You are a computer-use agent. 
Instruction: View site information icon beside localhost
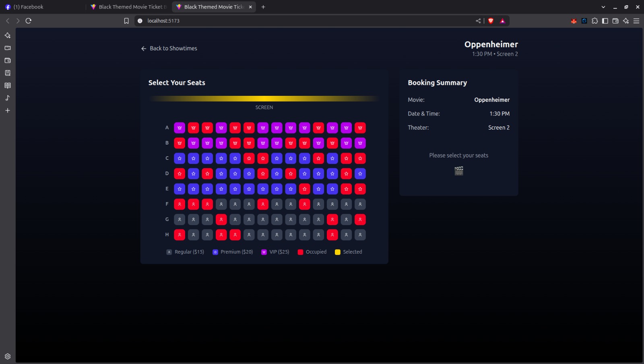coord(140,21)
